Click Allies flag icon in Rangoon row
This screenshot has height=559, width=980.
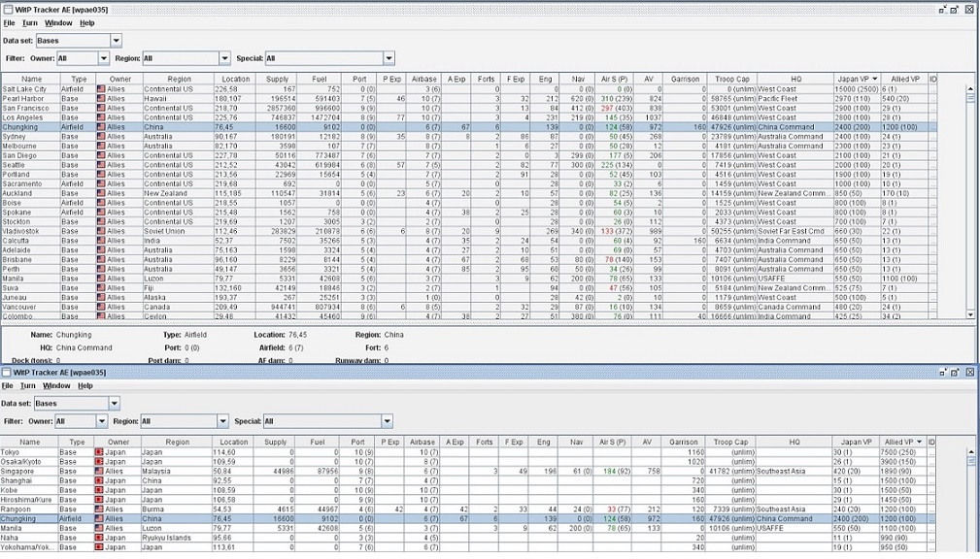99,510
